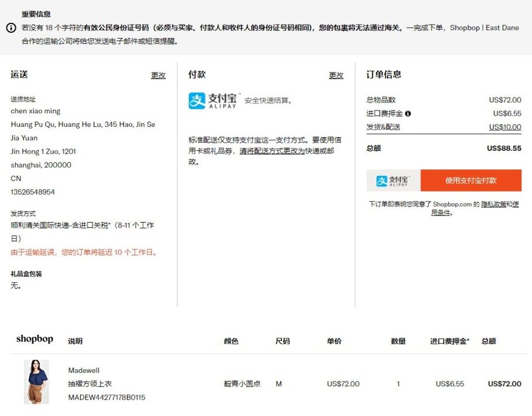Click the import fee deposit info icon
Viewport: 532px width, 416px height.
click(x=408, y=113)
